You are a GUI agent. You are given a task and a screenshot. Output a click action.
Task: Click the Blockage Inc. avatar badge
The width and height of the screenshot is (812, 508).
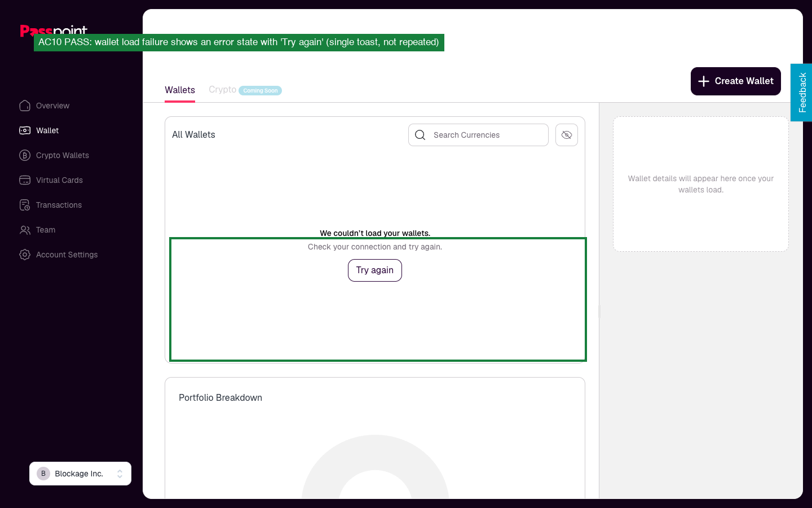tap(43, 474)
